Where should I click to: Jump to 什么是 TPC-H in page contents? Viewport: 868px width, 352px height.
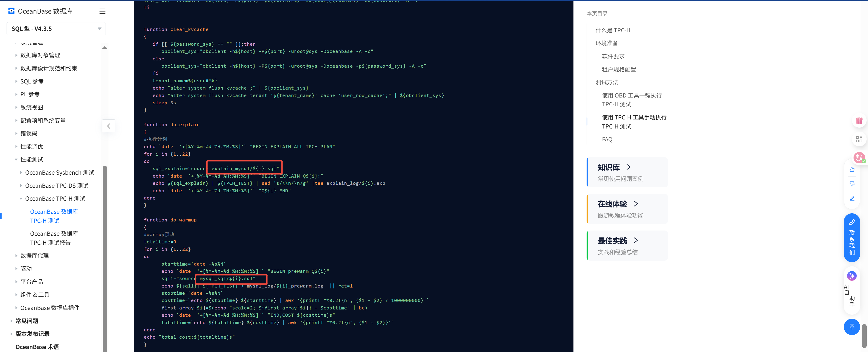click(613, 30)
